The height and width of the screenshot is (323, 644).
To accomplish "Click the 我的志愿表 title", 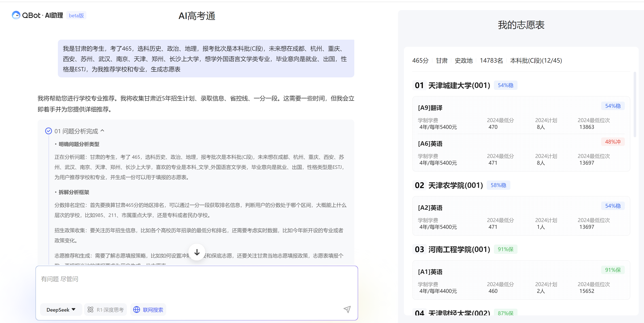I will pos(521,25).
